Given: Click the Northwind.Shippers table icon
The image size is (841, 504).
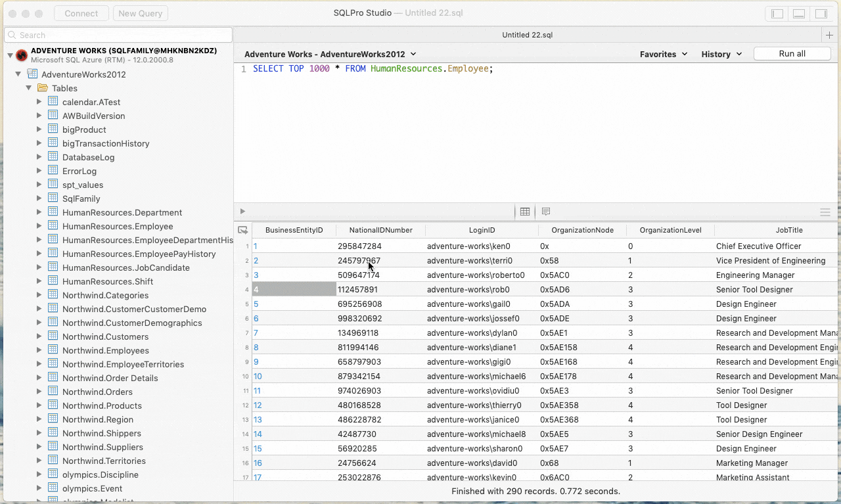Looking at the screenshot, I should tap(53, 433).
